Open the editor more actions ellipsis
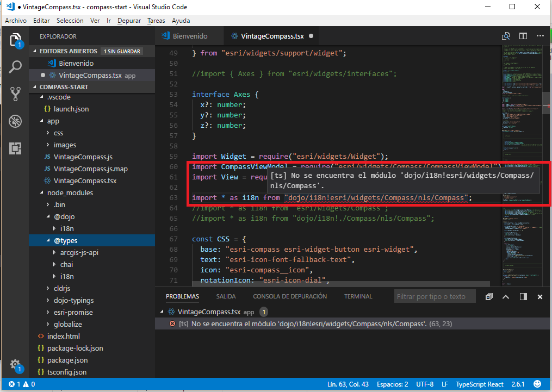The height and width of the screenshot is (392, 552). (x=540, y=36)
